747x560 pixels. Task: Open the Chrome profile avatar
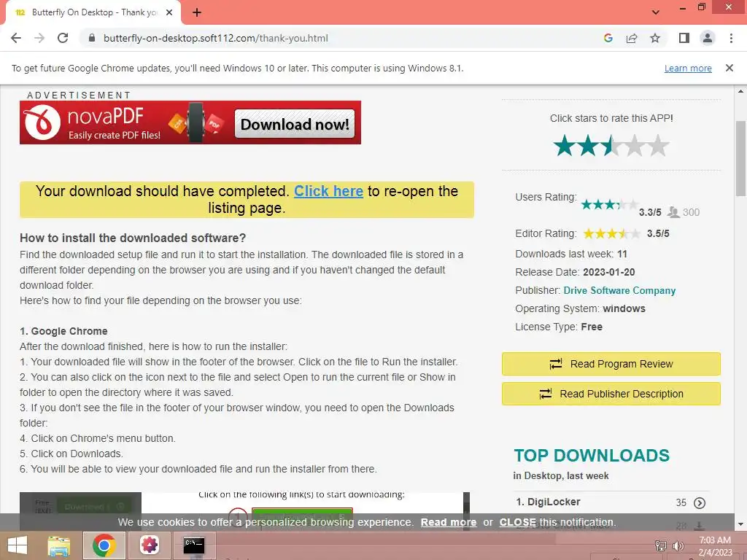click(x=708, y=38)
